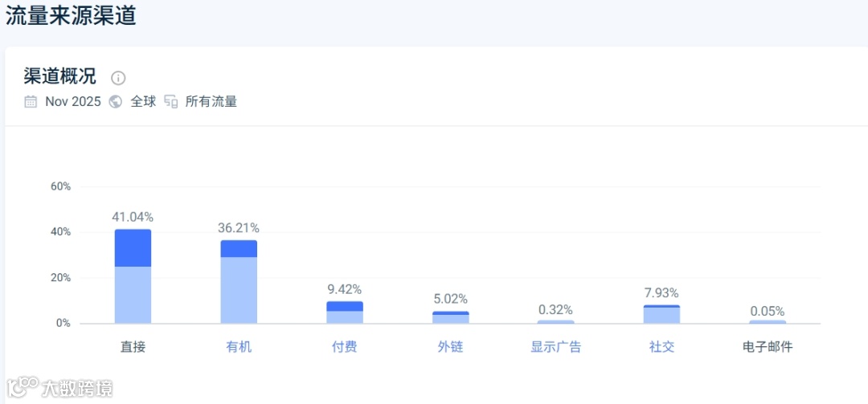This screenshot has height=404, width=868.
Task: Click the dark blue segment of 直接 bar
Action: point(133,248)
